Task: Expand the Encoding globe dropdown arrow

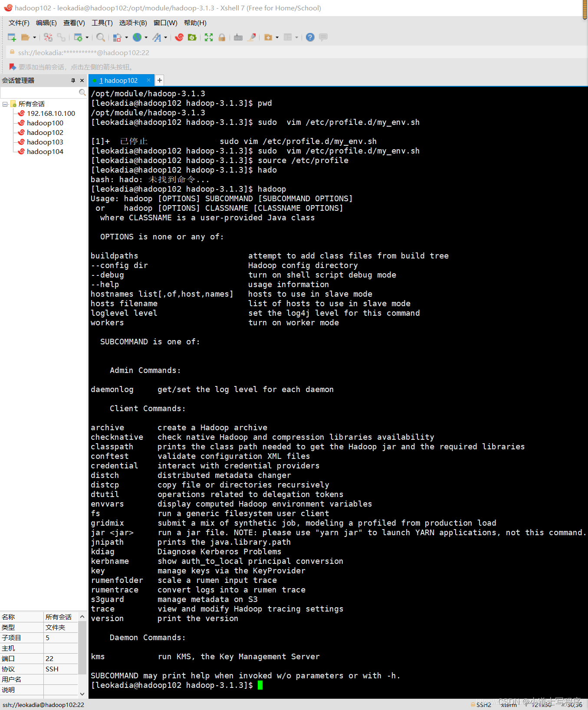Action: [146, 37]
